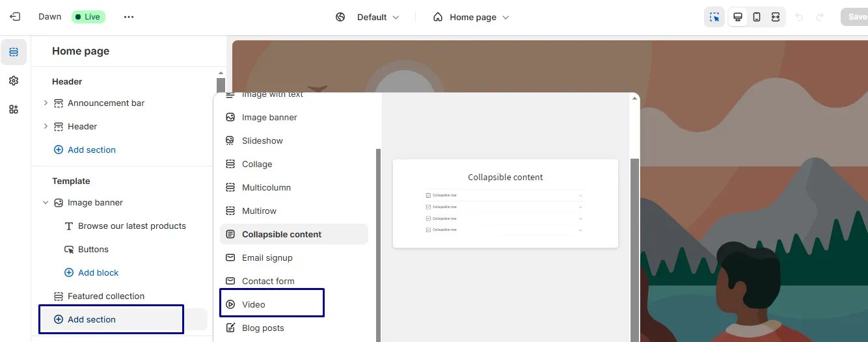Click the Slideshow icon in section picker
This screenshot has height=342, width=868.
(x=230, y=140)
